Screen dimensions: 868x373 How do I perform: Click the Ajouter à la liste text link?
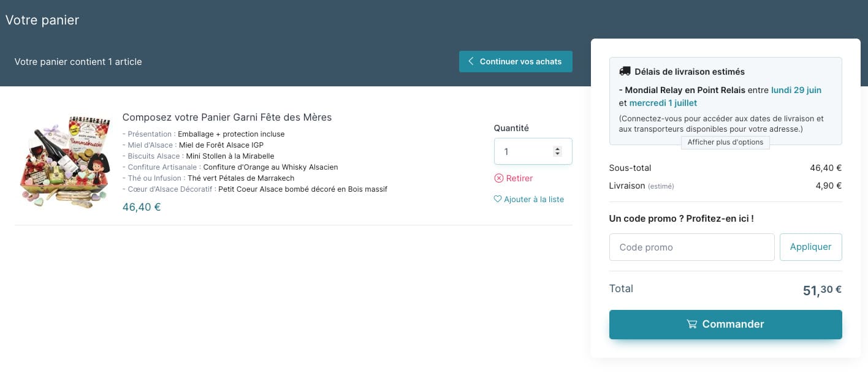pos(534,199)
